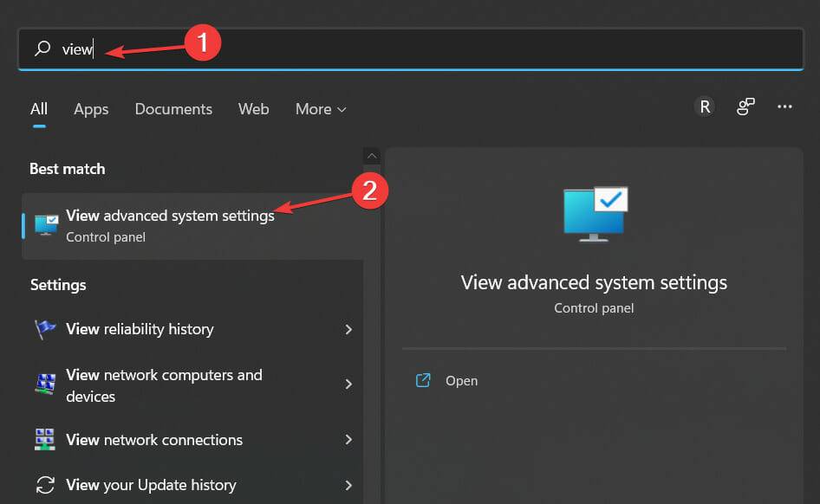Expand View reliability history via its chevron
This screenshot has height=504, width=820.
348,329
